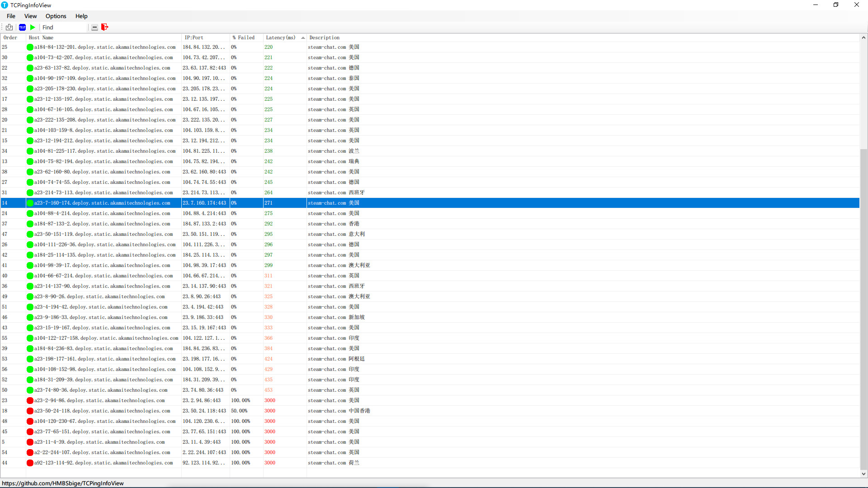Click the load host list icon

point(9,27)
